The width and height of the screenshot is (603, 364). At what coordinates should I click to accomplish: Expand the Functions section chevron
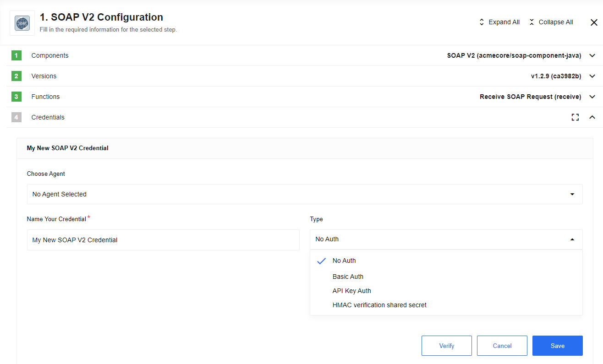click(592, 97)
